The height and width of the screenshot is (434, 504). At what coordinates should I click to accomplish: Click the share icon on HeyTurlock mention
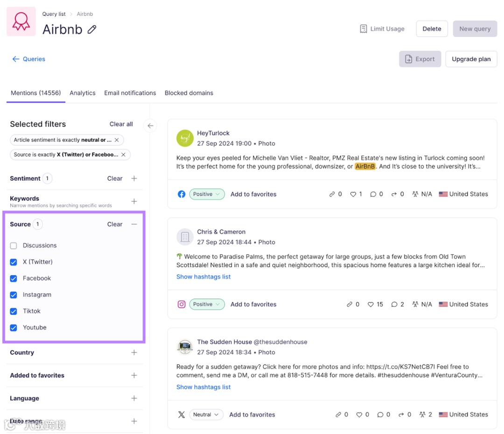394,194
